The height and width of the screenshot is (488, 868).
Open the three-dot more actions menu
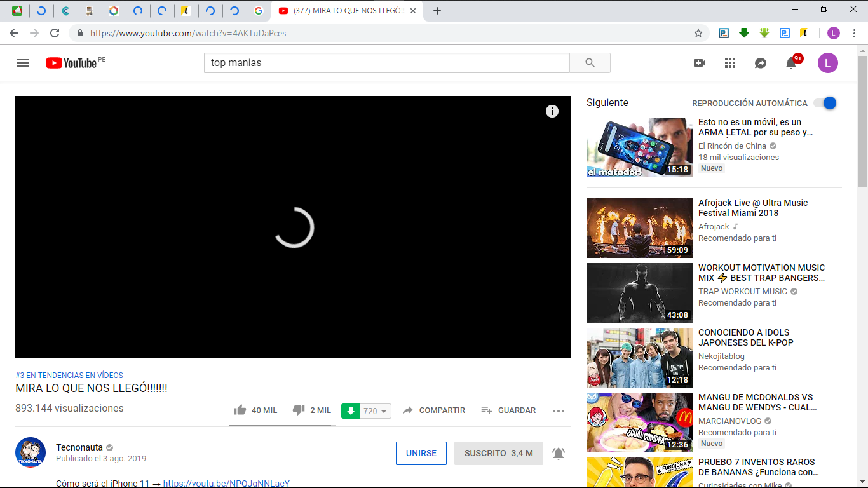pos(559,411)
